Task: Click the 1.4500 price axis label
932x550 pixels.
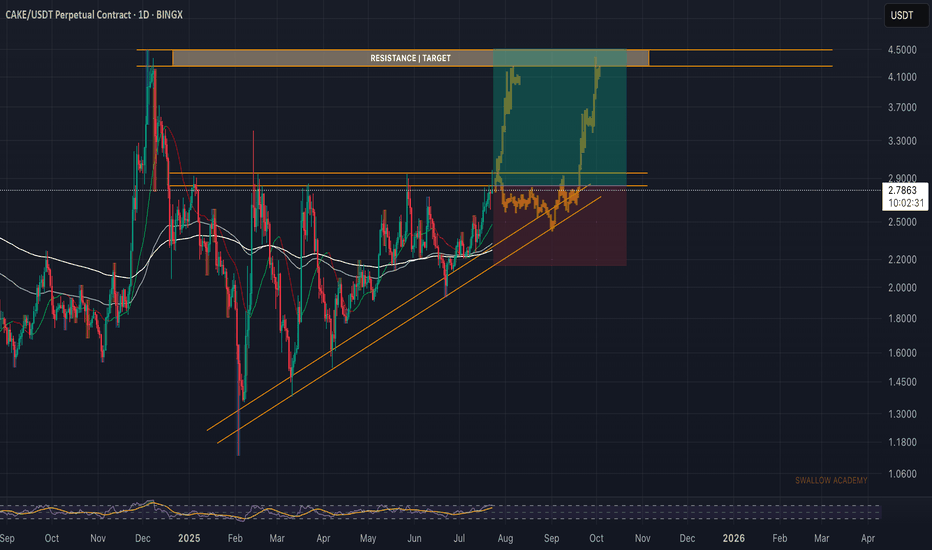Action: [x=902, y=382]
